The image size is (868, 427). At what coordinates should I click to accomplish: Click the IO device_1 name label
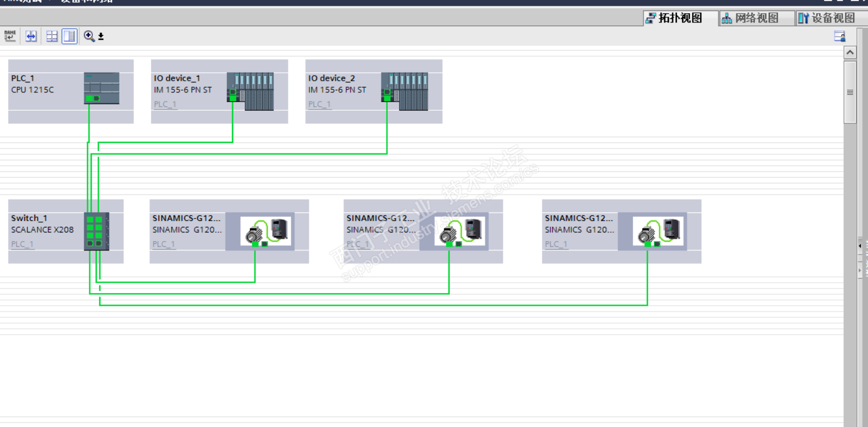pos(177,78)
